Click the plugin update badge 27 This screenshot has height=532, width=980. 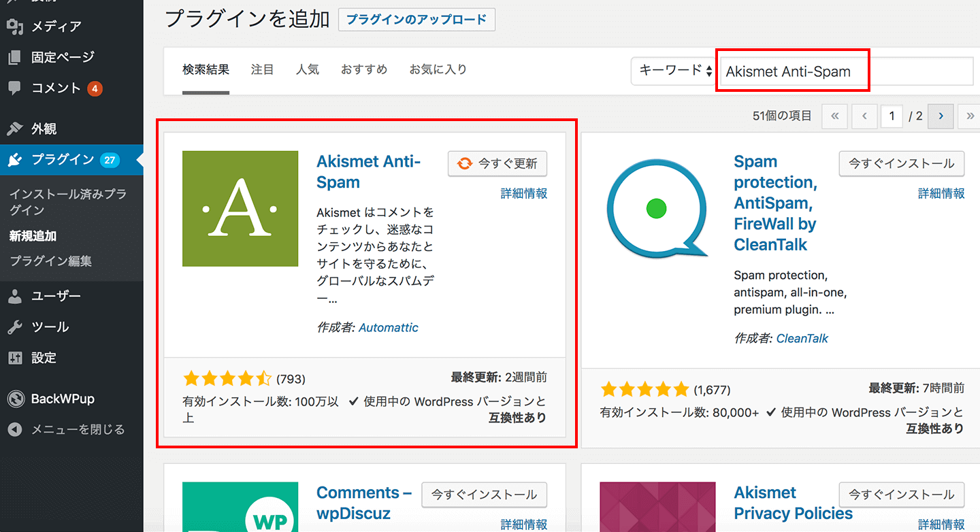[x=110, y=160]
